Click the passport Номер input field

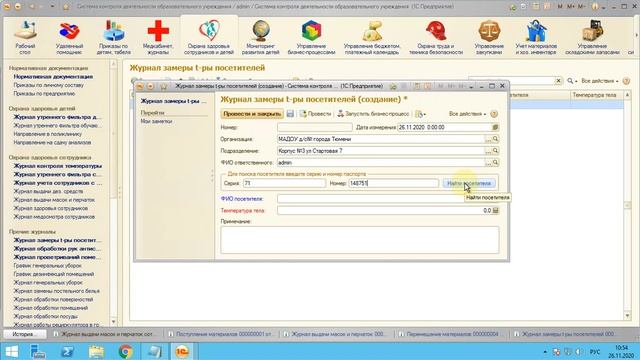(x=393, y=183)
